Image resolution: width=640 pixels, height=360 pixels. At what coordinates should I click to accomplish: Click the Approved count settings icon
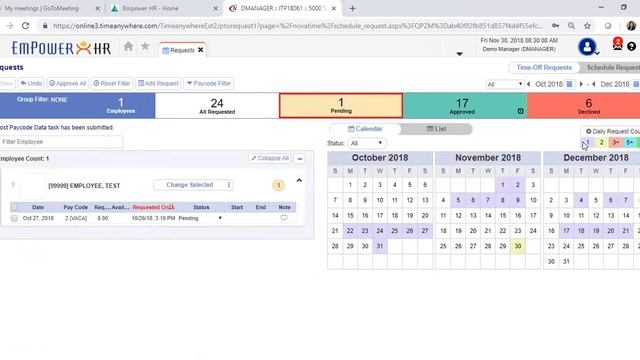pos(520,111)
